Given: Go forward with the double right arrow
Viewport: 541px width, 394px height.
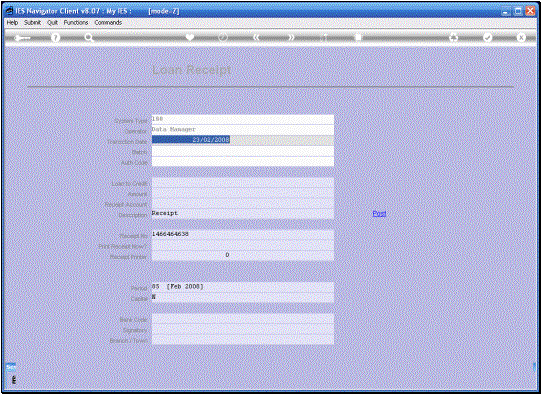Looking at the screenshot, I should tap(292, 37).
